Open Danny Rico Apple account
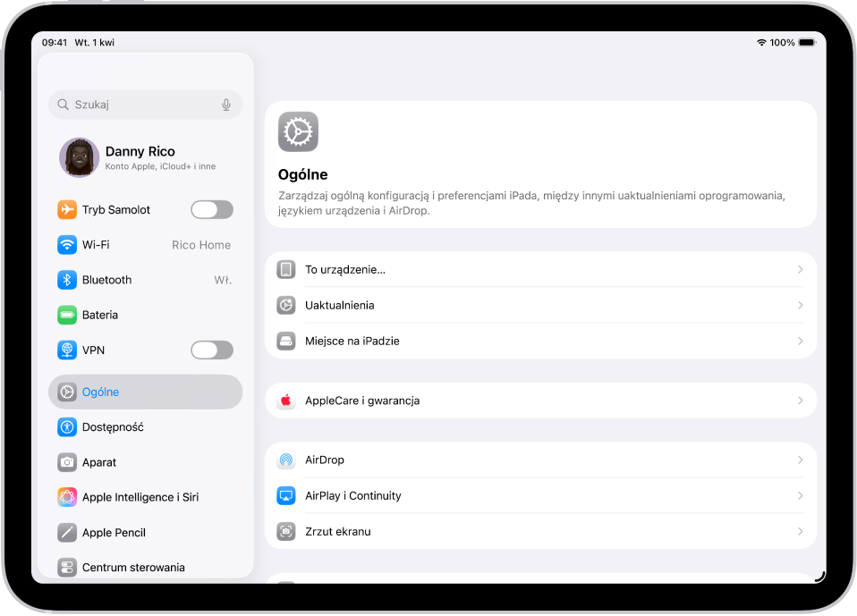The height and width of the screenshot is (616, 857). (146, 157)
